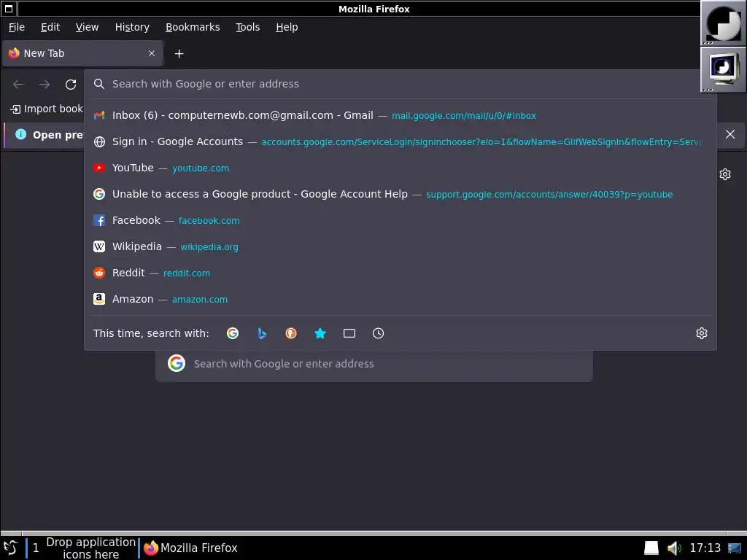Reload the current page

point(71,85)
